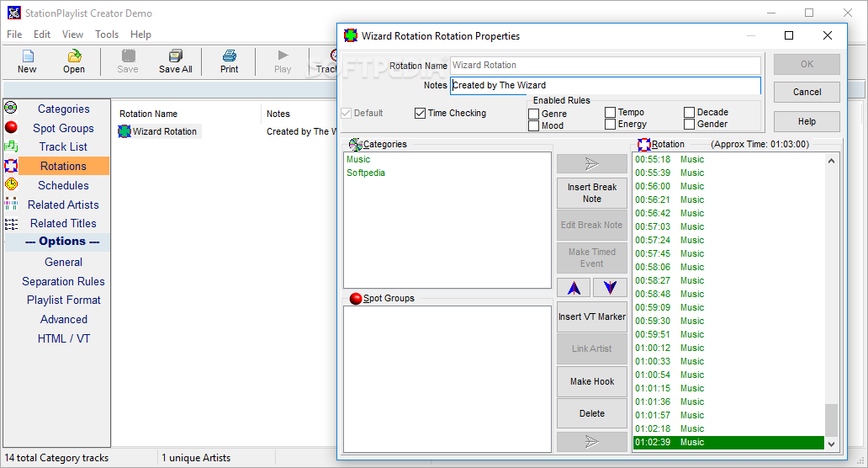Click the StationPlaylist Creator app icon
This screenshot has width=868, height=468.
tap(13, 13)
